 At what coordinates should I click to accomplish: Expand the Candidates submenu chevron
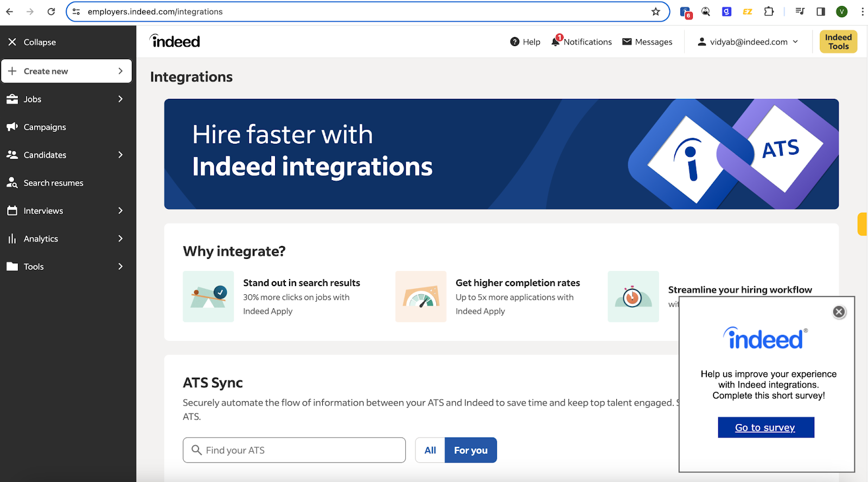click(120, 155)
